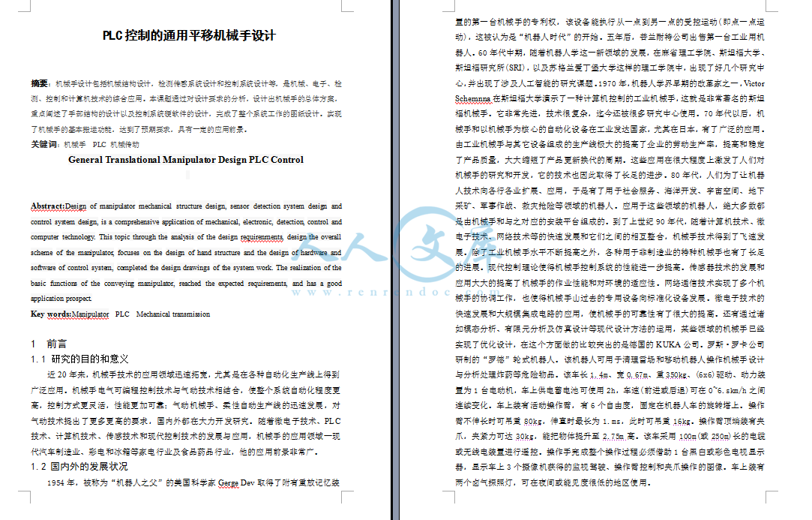Click heading "1.1 研究的目的和意义"
The height and width of the screenshot is (520, 812).
(79, 359)
